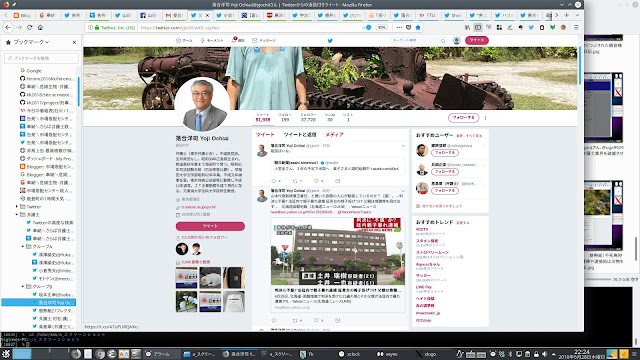Expand the Twitter bookmark folder
The image size is (640, 360).
click(x=17, y=207)
